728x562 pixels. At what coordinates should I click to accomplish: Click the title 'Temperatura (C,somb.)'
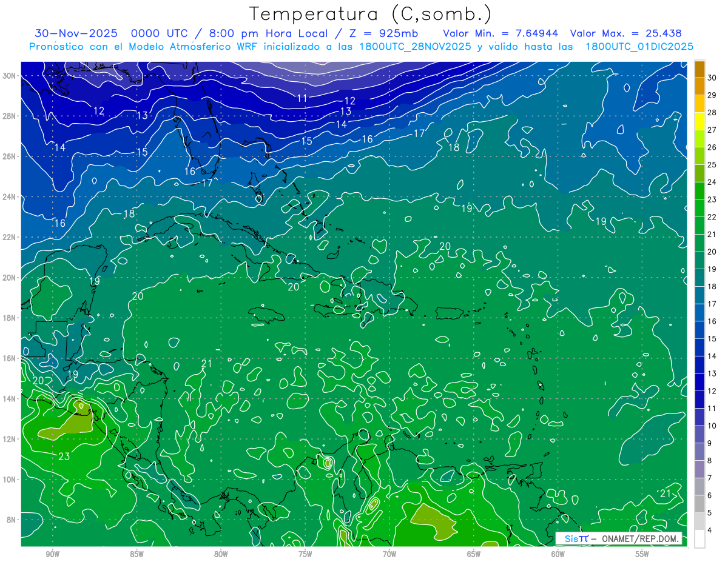click(370, 15)
